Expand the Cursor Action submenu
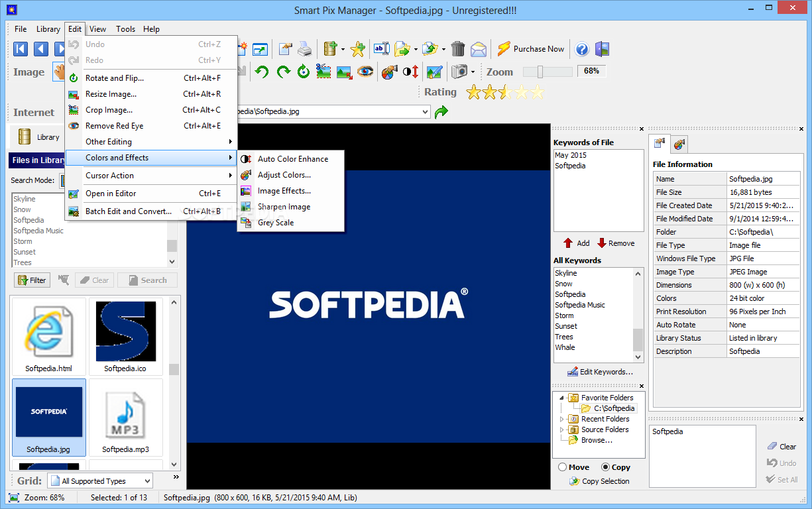The height and width of the screenshot is (509, 812). 151,176
